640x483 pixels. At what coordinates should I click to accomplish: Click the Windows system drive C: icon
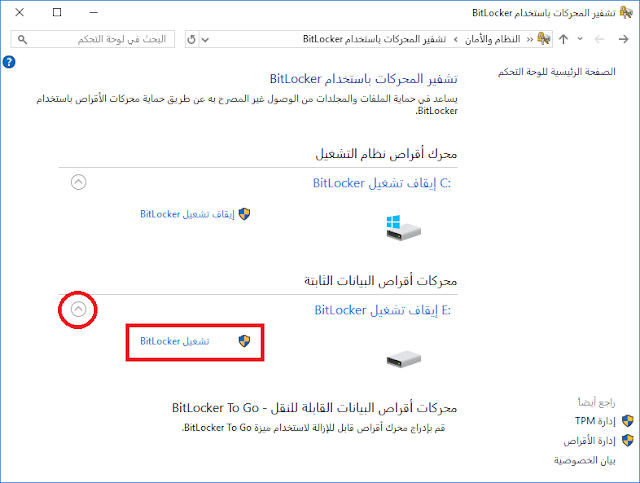click(403, 228)
